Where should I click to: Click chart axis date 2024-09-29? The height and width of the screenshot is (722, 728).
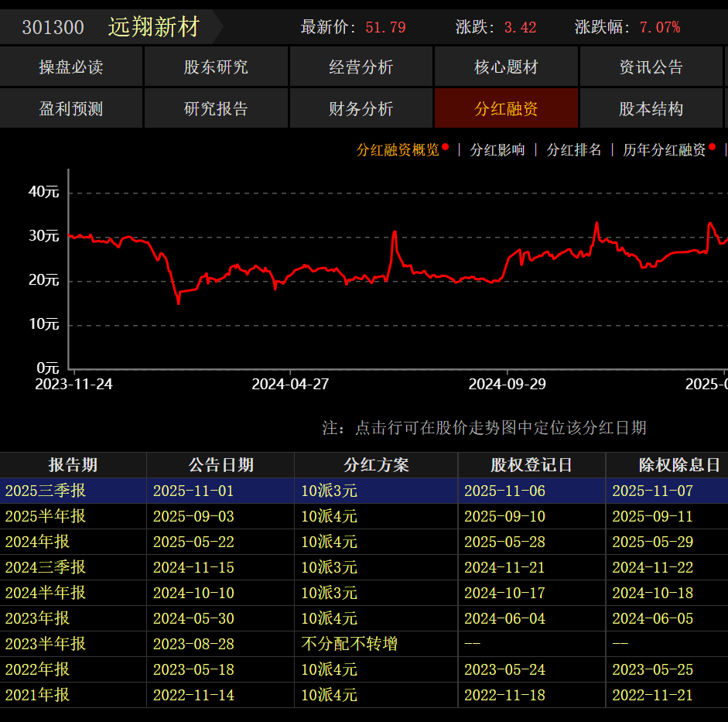[507, 384]
